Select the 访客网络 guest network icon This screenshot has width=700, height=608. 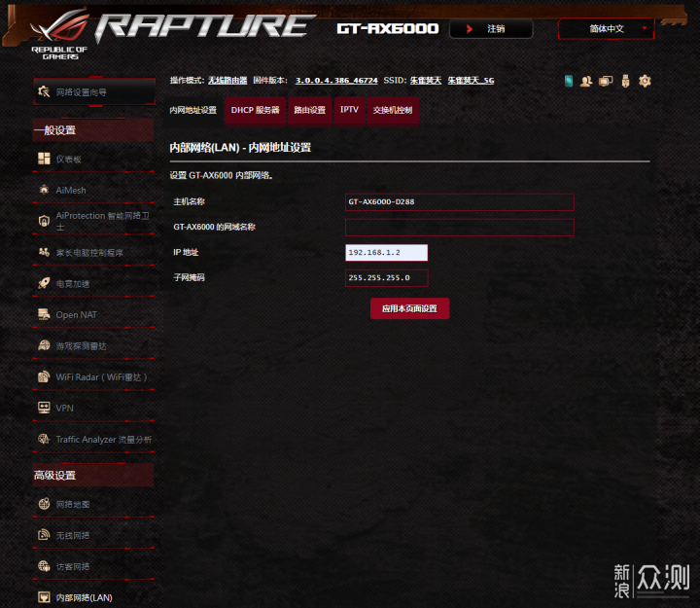(44, 566)
